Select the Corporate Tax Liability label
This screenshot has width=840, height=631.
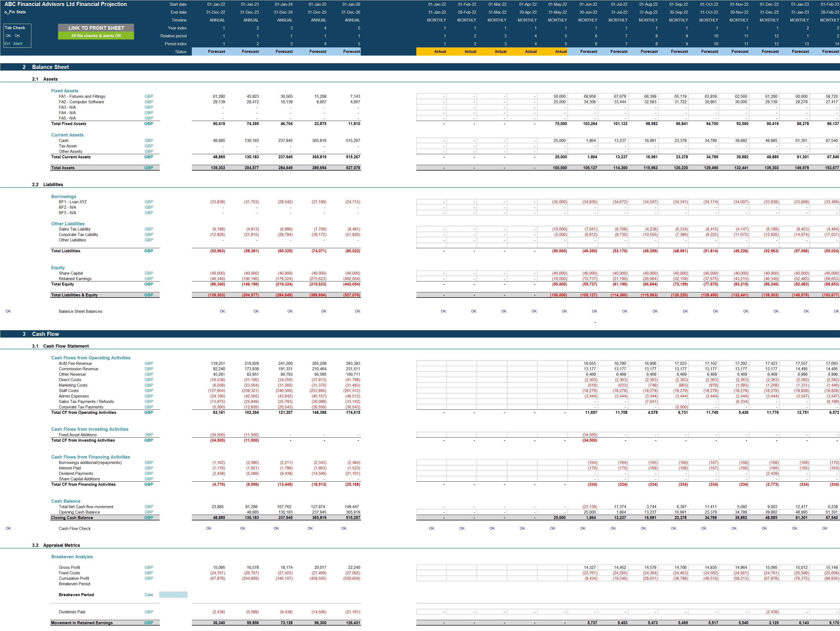pos(78,235)
